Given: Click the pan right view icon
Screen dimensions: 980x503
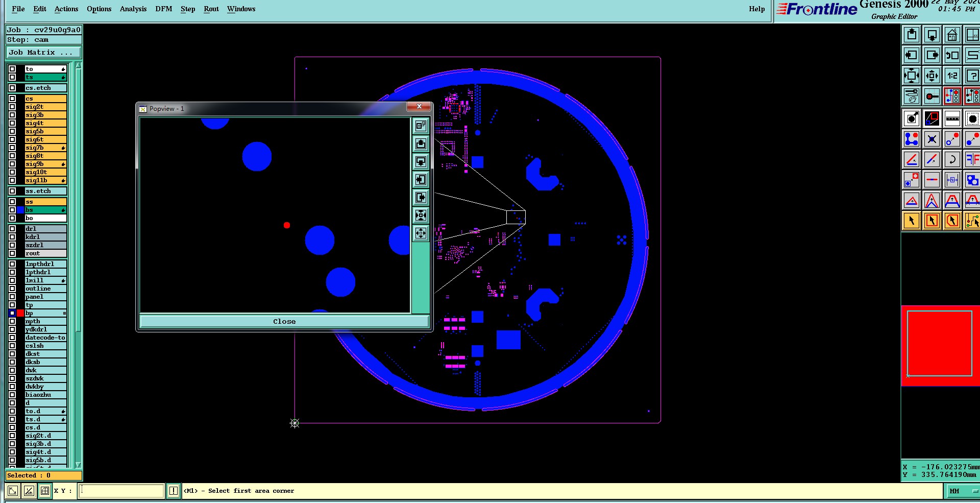Looking at the screenshot, I should [932, 55].
